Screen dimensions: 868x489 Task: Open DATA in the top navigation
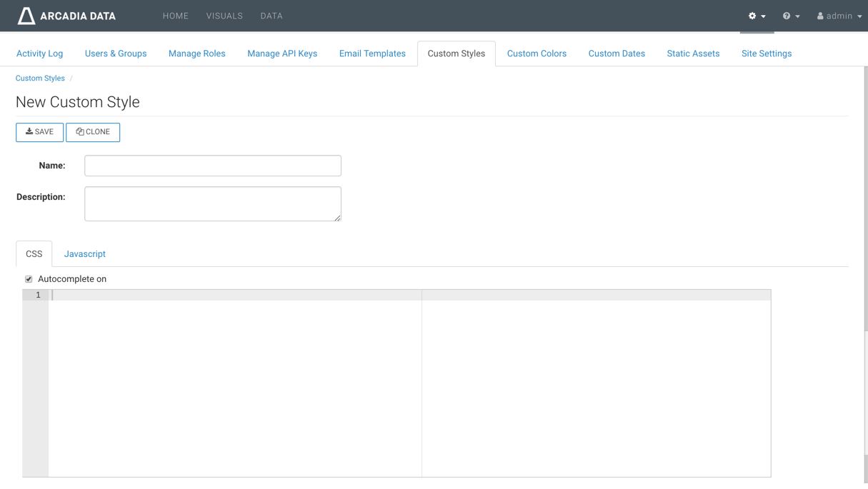(271, 16)
